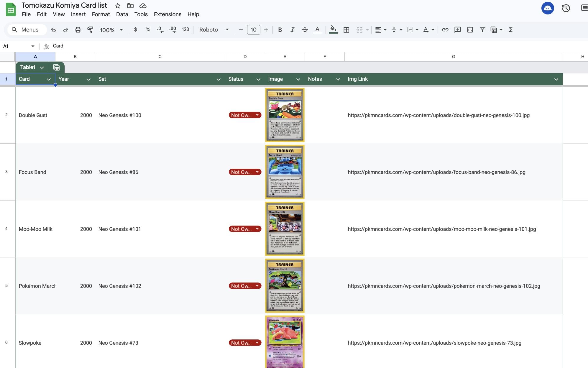Search the Menus box
This screenshot has width=588, height=368.
[x=27, y=30]
